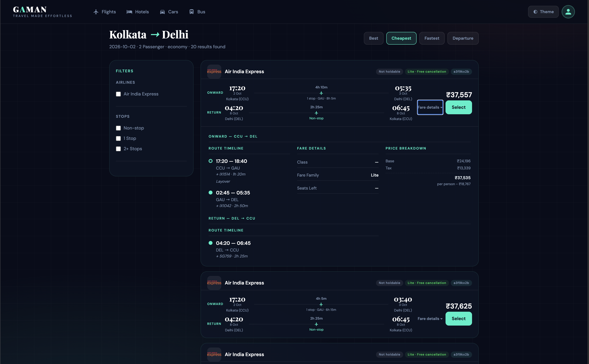Click 1 stop · GAU · 8h 5m label
Image resolution: width=589 pixels, height=364 pixels.
coord(321,98)
